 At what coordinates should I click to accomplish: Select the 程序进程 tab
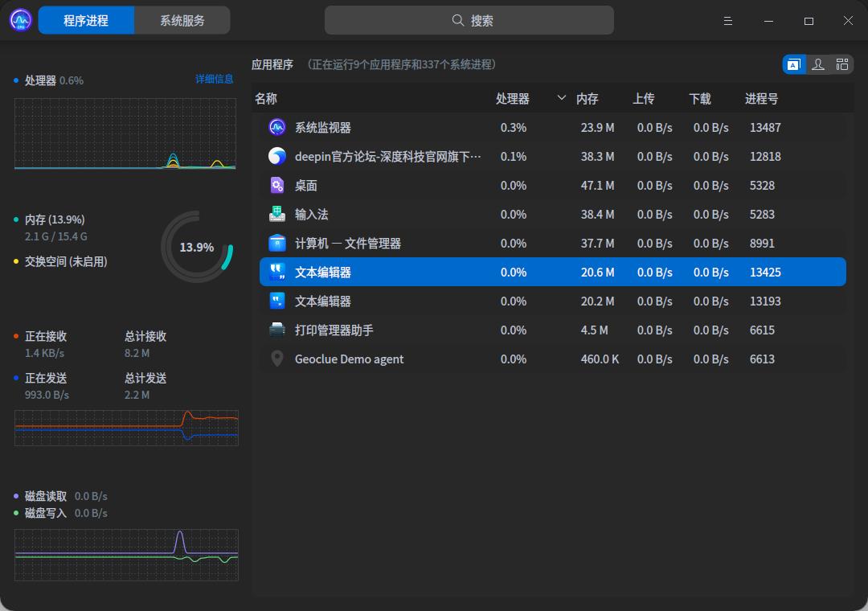click(x=86, y=19)
